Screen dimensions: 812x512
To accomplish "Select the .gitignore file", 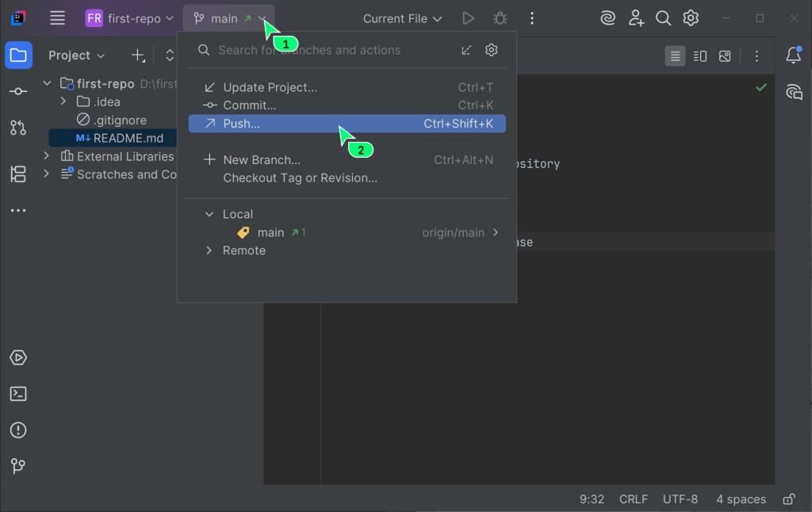I will pyautogui.click(x=112, y=120).
